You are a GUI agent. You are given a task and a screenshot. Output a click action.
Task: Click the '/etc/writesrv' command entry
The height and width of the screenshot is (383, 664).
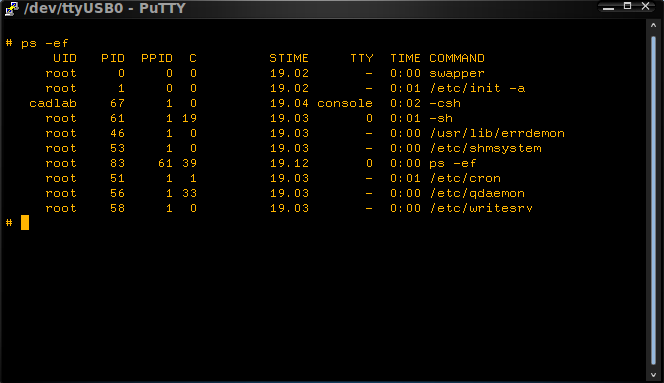tap(481, 208)
